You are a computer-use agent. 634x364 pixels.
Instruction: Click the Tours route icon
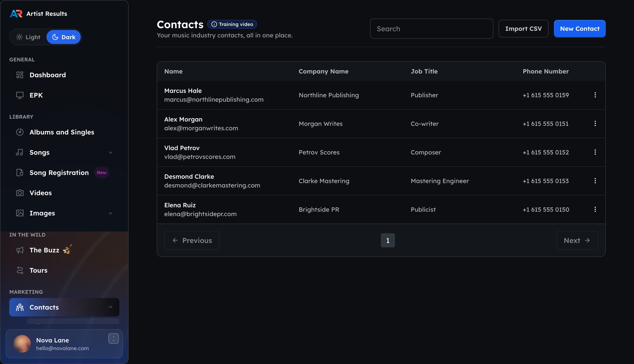pos(20,270)
